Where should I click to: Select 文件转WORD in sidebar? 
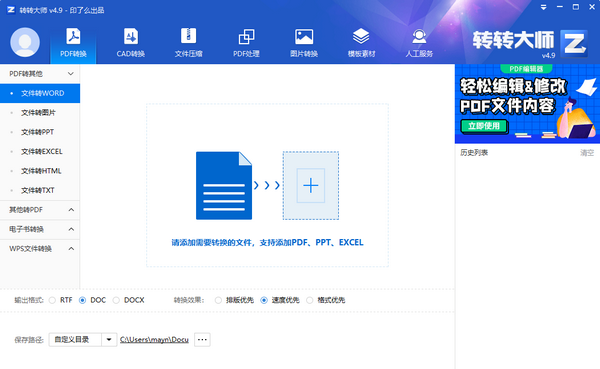pos(40,93)
